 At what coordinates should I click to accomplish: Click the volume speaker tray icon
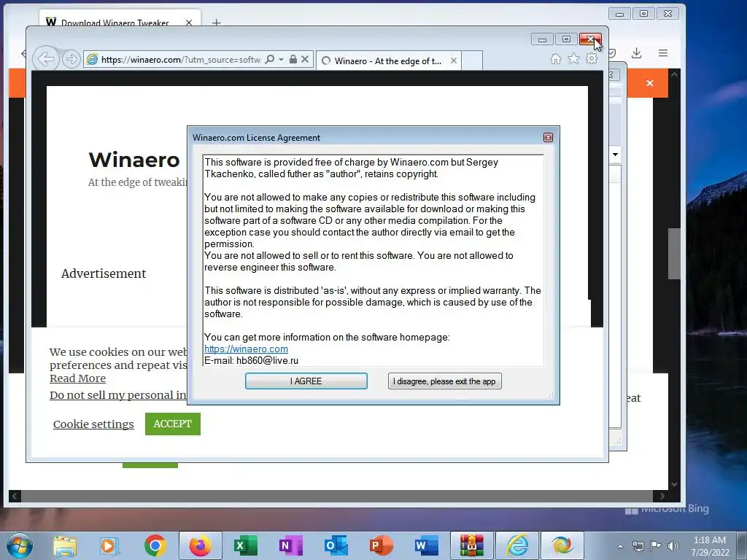673,546
